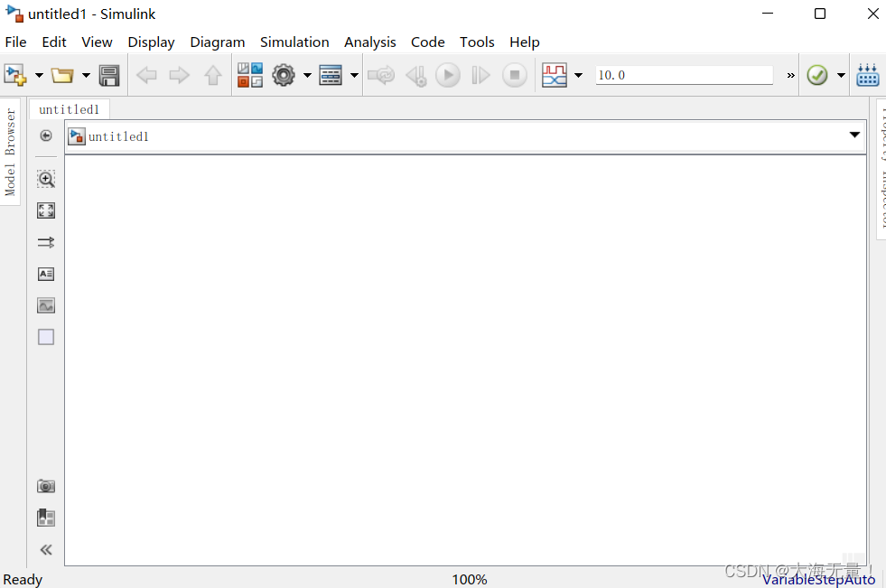Open the Model Explorer icon
This screenshot has height=588, width=886.
(331, 75)
